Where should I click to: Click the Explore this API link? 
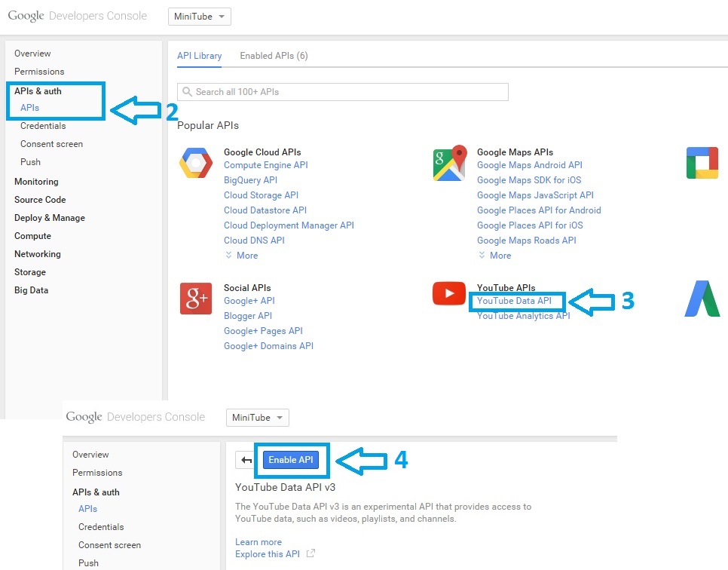click(x=268, y=553)
